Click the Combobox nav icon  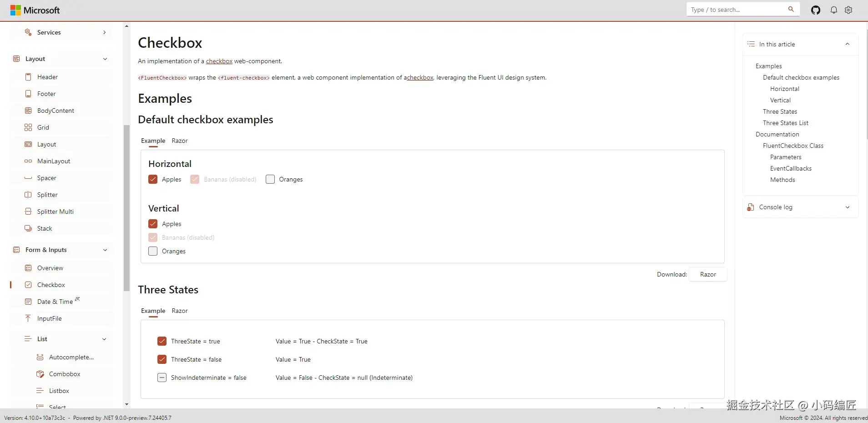[40, 374]
